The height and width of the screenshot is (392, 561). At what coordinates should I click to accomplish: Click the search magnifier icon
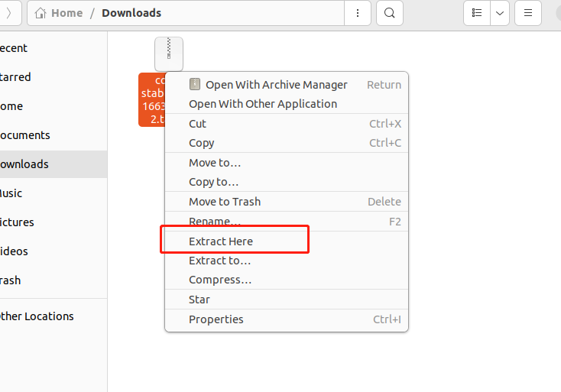coord(390,13)
